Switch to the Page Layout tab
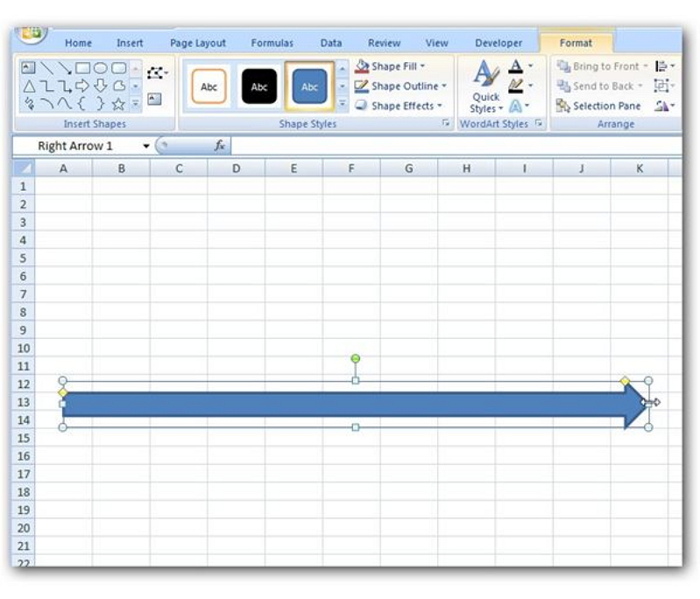 click(x=197, y=43)
